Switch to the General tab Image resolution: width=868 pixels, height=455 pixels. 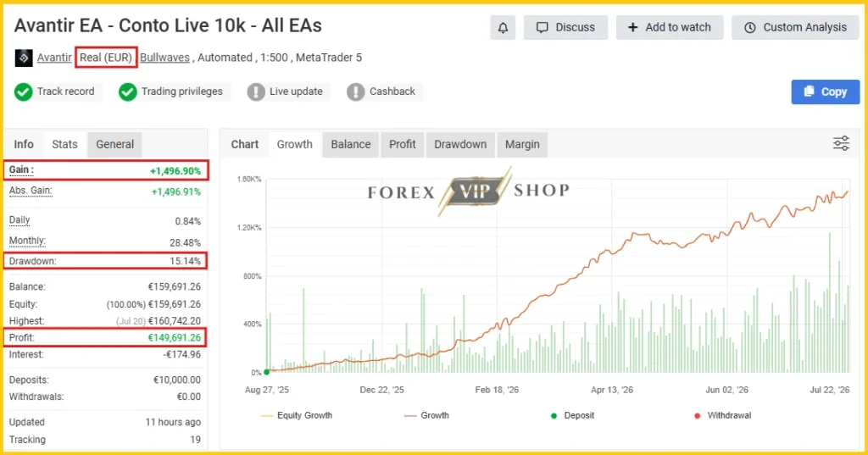click(114, 145)
